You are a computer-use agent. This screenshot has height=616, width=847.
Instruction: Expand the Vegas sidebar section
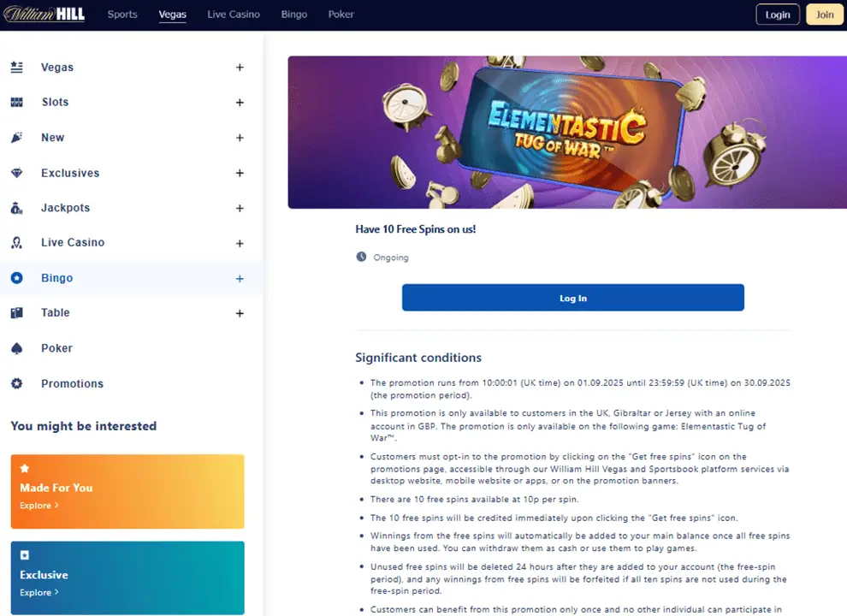pos(240,68)
